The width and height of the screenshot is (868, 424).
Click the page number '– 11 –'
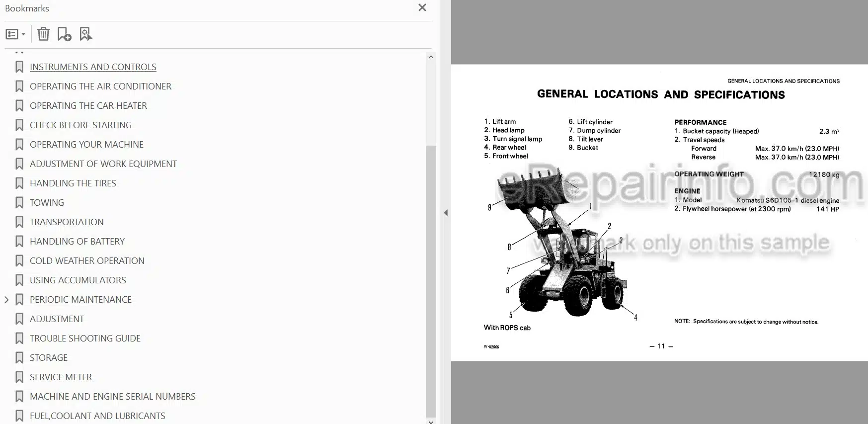pyautogui.click(x=661, y=346)
